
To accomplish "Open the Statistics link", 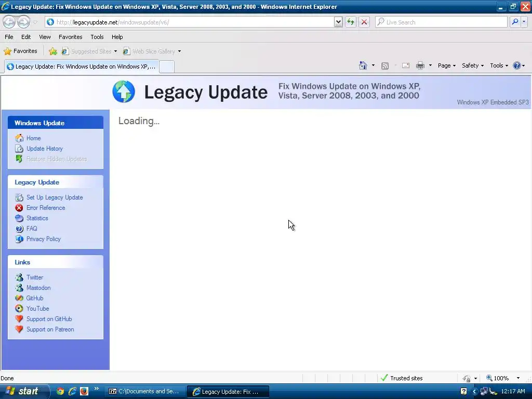I will pos(37,218).
